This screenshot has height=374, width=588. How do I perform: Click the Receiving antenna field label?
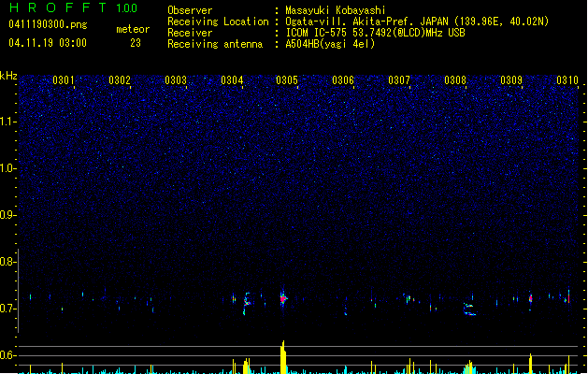coord(215,44)
